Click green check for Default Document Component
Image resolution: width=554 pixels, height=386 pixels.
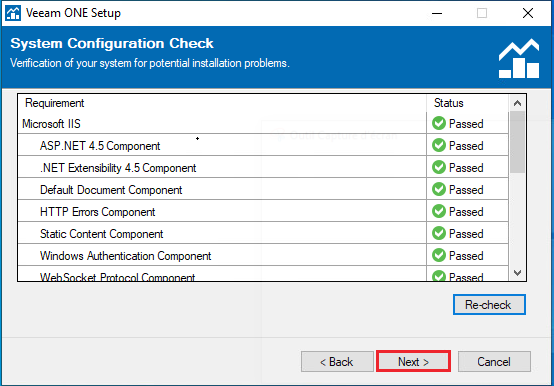[439, 189]
